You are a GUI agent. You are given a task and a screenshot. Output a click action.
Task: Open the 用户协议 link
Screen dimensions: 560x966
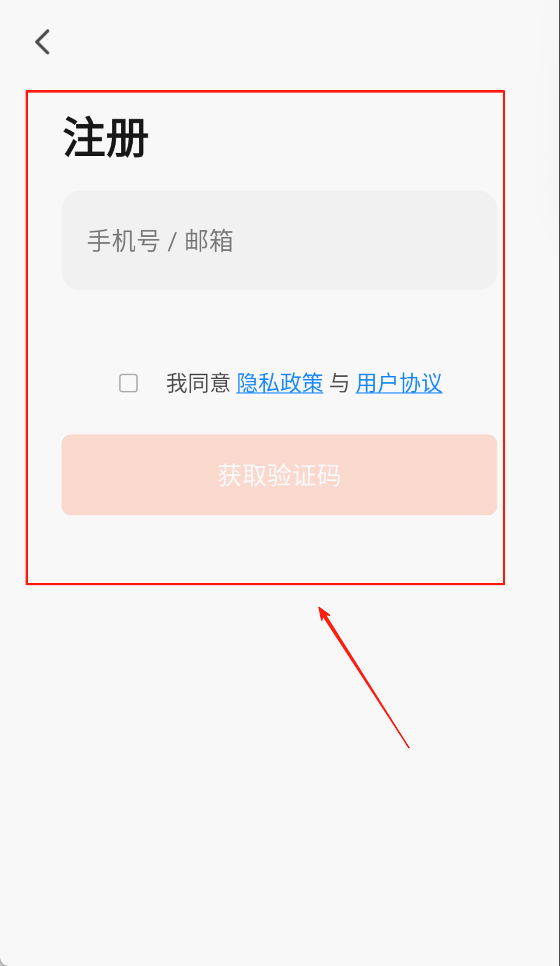399,383
